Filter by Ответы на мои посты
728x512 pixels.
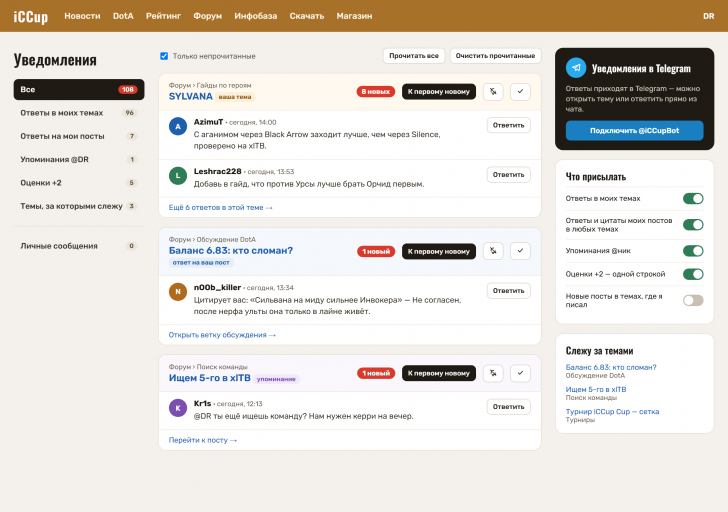click(79, 136)
